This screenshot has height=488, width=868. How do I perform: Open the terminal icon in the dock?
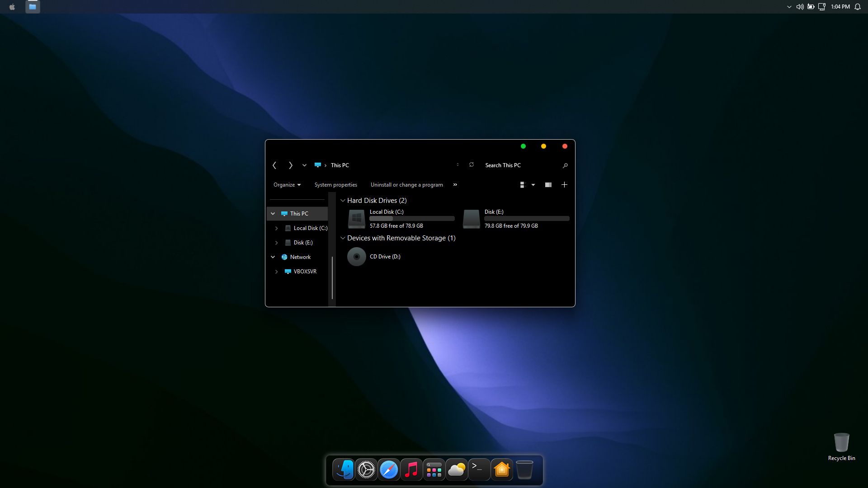tap(479, 470)
